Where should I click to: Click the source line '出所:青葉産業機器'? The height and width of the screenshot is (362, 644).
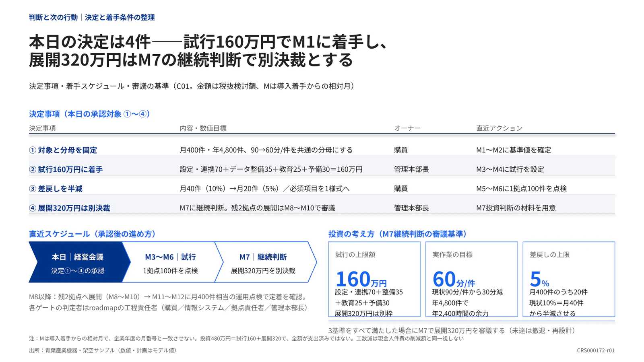click(103, 350)
